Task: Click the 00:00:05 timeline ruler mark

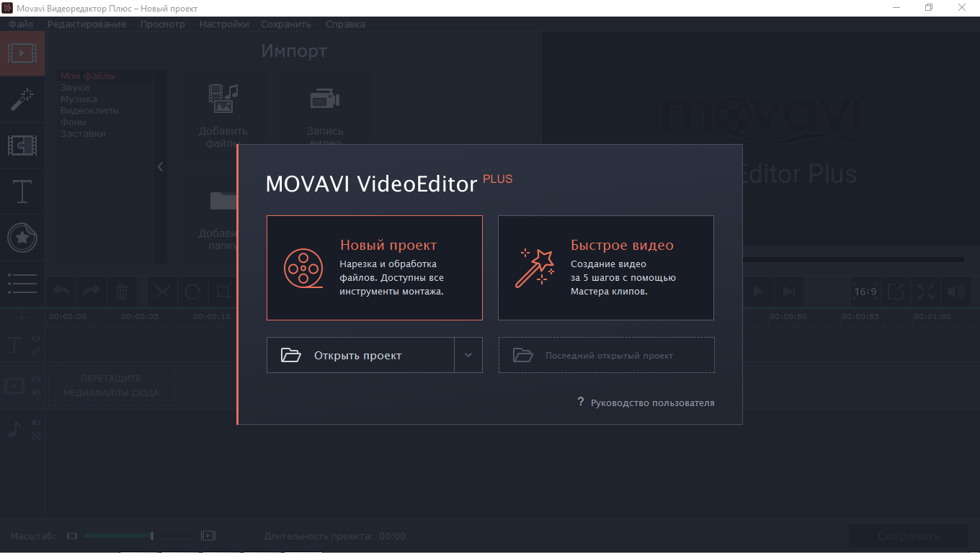Action: pos(140,316)
